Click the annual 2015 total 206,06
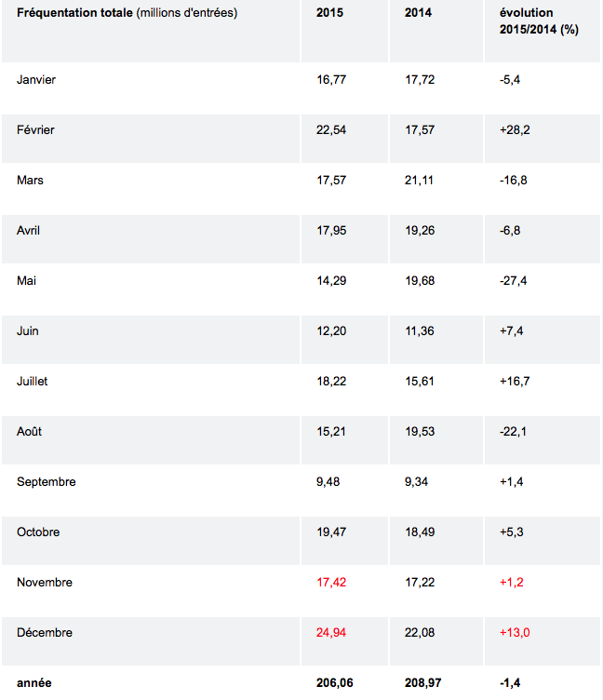Viewport: 603px width, 700px height. 335,683
